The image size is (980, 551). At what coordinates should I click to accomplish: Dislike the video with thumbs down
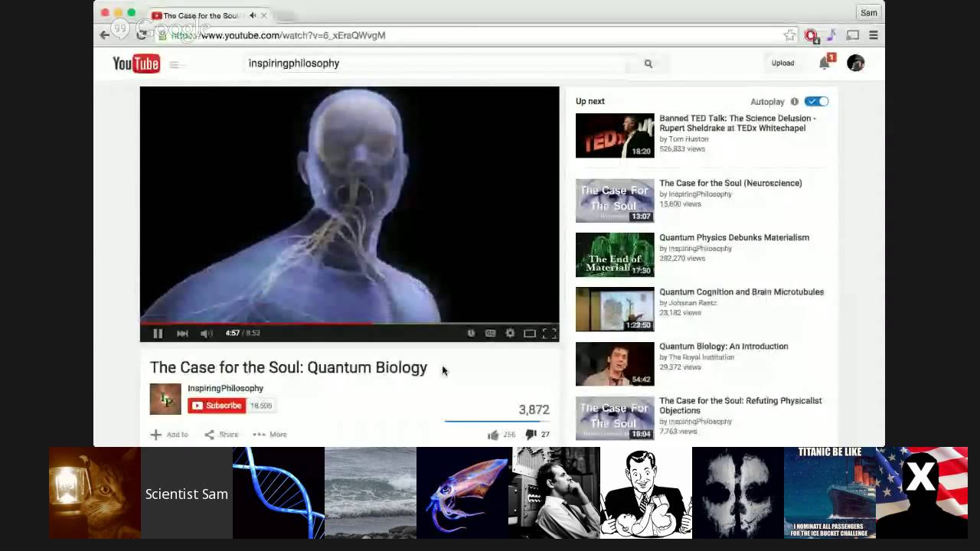(531, 435)
